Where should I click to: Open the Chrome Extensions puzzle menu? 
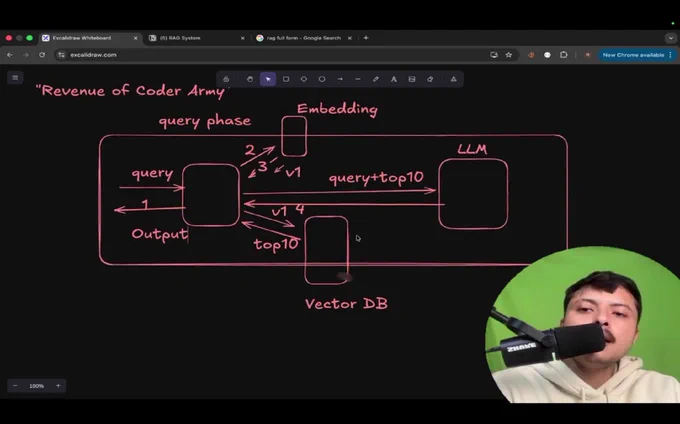tap(564, 55)
